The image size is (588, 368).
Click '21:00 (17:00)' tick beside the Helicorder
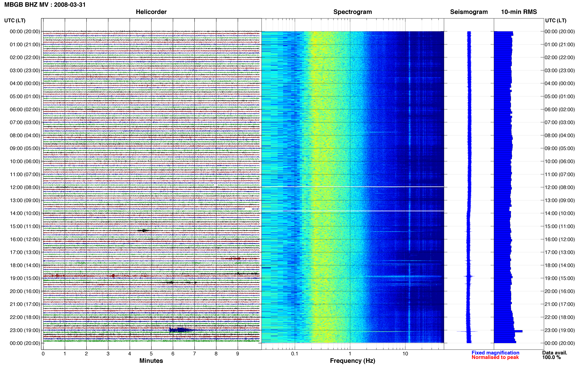click(x=25, y=304)
